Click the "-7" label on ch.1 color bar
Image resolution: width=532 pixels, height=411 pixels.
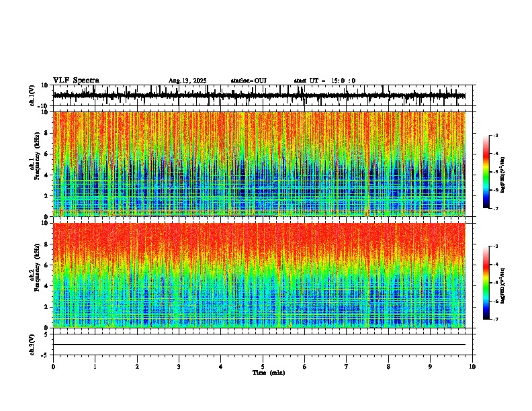pyautogui.click(x=495, y=208)
